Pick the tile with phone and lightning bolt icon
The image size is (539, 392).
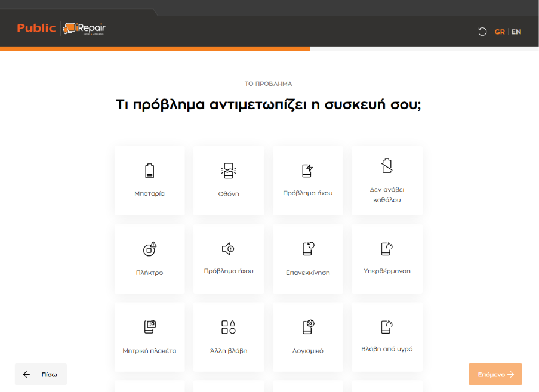pyautogui.click(x=307, y=180)
